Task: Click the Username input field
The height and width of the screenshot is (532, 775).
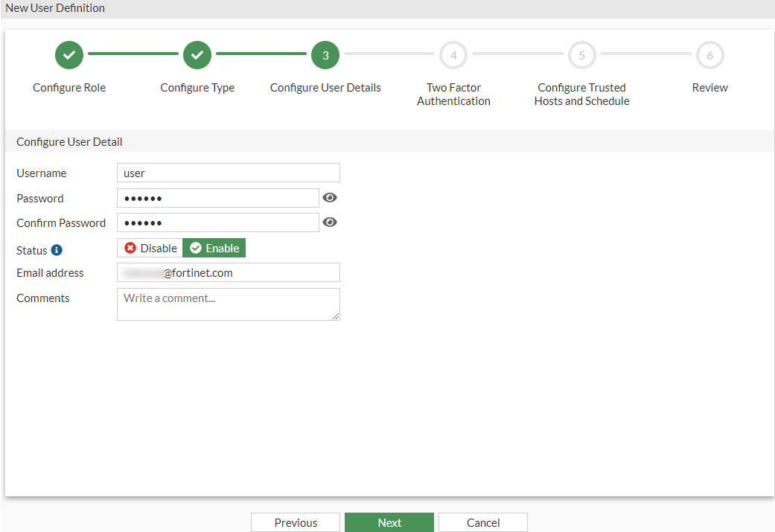Action: [x=228, y=172]
